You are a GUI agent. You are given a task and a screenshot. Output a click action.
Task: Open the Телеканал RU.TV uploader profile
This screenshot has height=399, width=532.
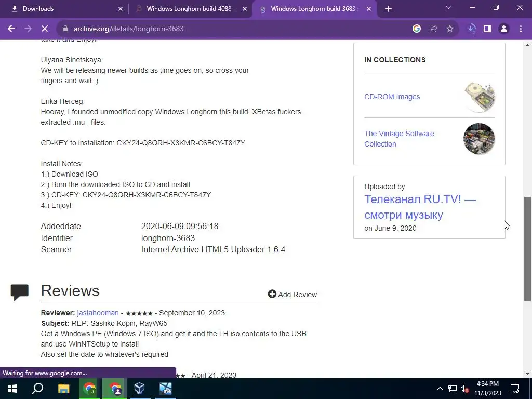coord(420,207)
